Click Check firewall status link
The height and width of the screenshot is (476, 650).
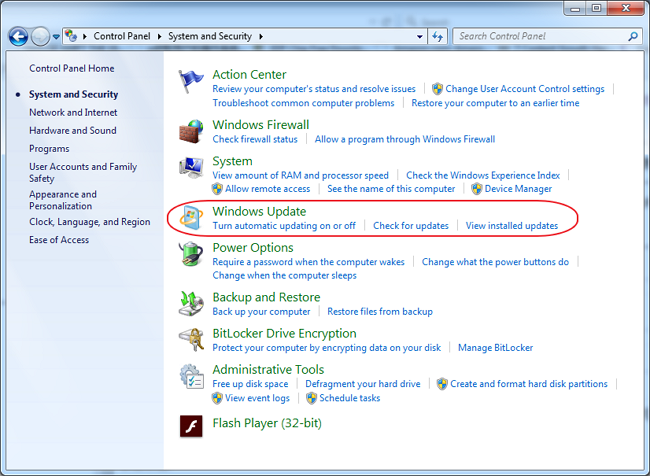[255, 139]
